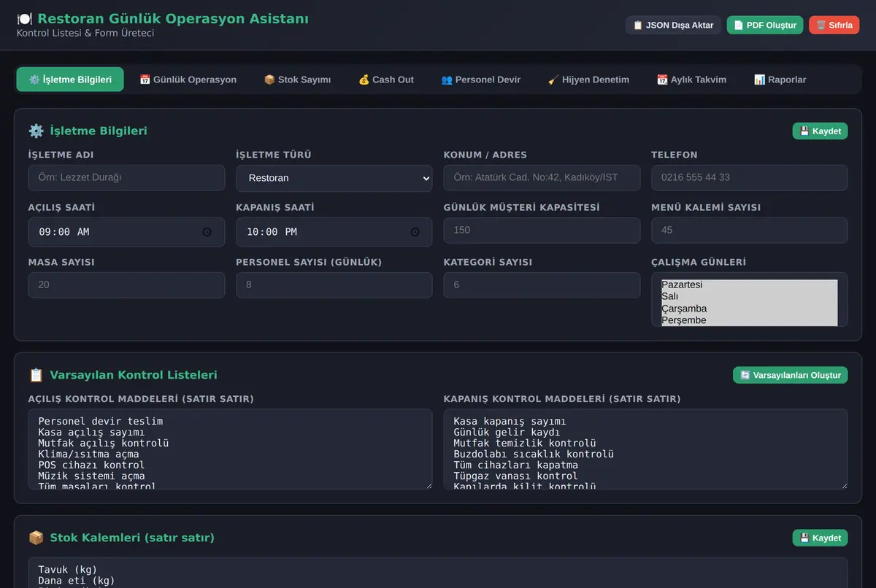This screenshot has height=588, width=876.
Task: Click the line "Mutfak açılış kontrolü"
Action: point(104,443)
